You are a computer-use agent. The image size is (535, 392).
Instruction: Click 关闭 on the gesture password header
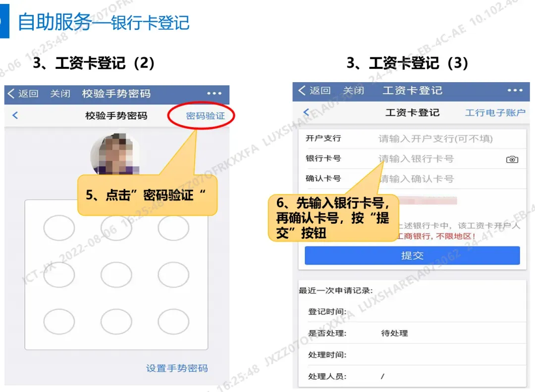coord(60,94)
